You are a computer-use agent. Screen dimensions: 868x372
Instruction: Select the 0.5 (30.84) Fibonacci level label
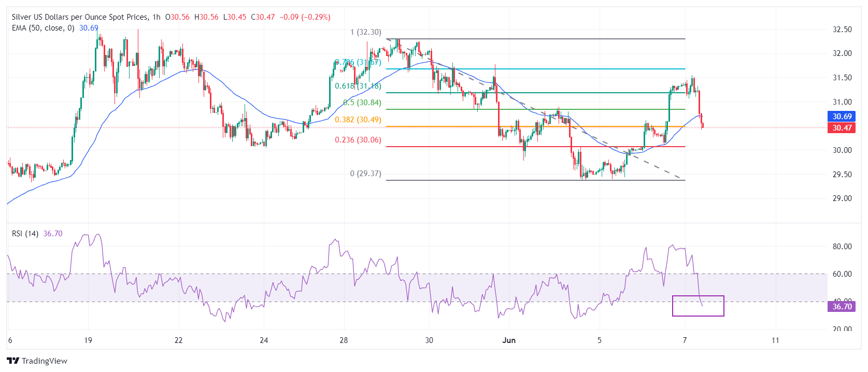(x=362, y=103)
